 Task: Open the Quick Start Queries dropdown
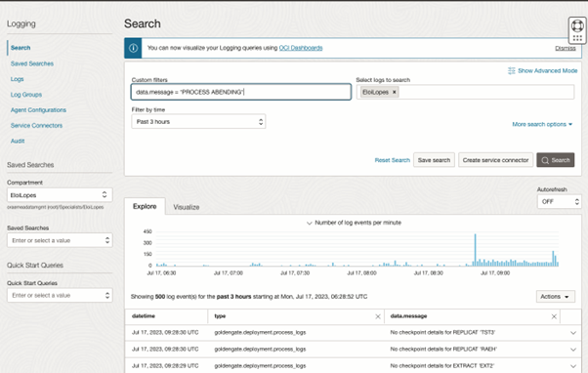coord(60,296)
